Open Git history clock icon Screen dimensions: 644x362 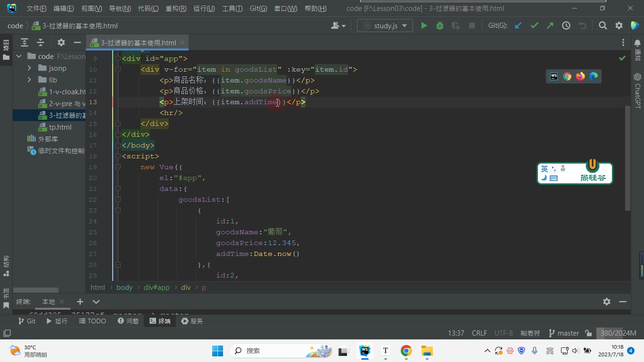566,26
